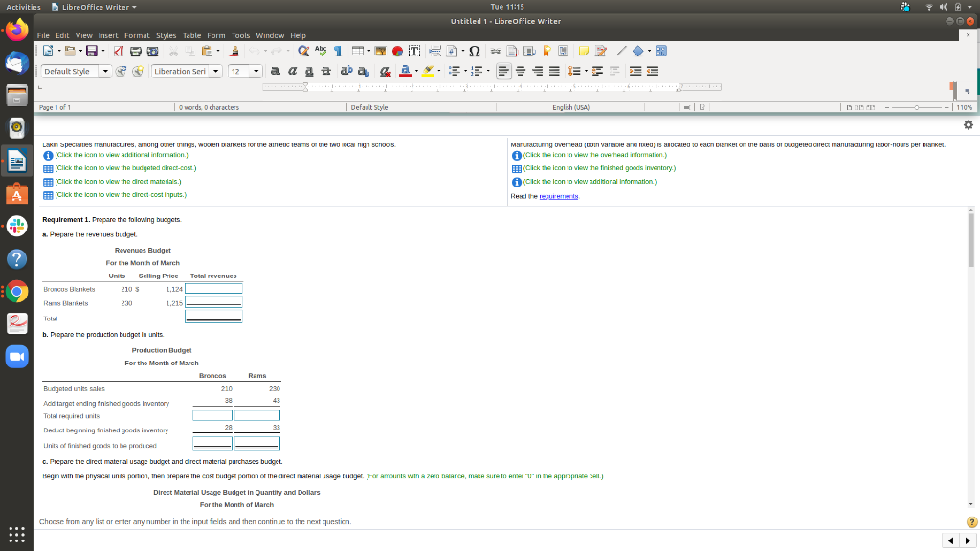Screen dimensions: 980x551
Task: Expand the font color dropdown arrow
Action: point(416,71)
